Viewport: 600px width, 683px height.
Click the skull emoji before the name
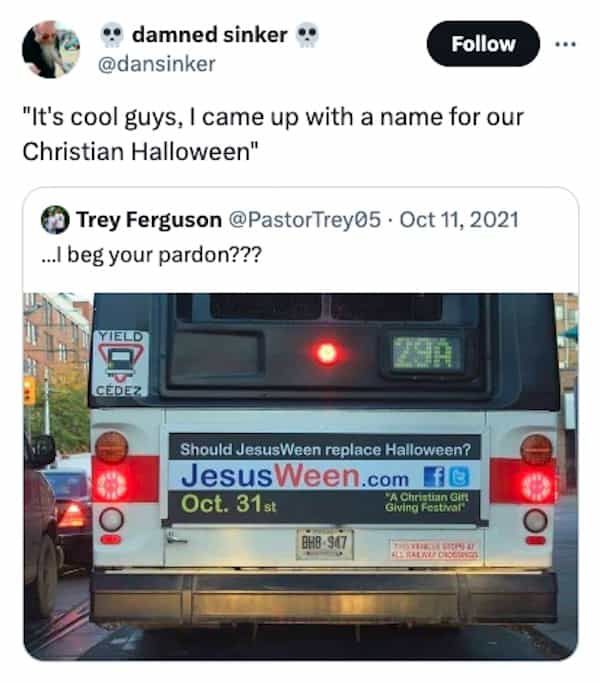point(112,35)
